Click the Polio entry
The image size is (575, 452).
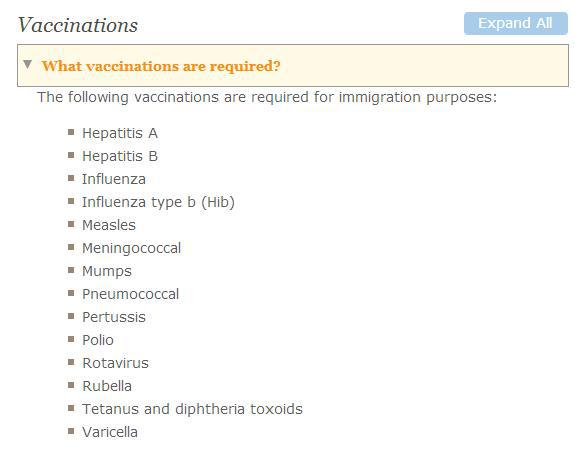click(x=98, y=340)
